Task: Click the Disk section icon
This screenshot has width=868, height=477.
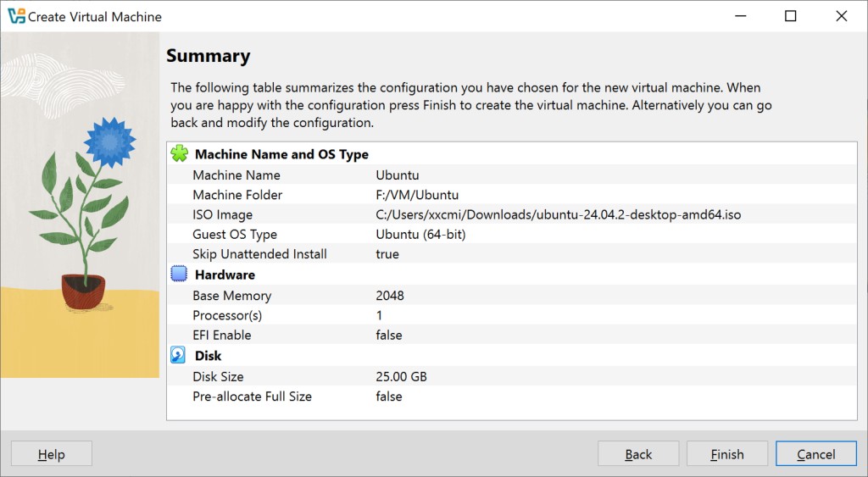Action: coord(178,355)
